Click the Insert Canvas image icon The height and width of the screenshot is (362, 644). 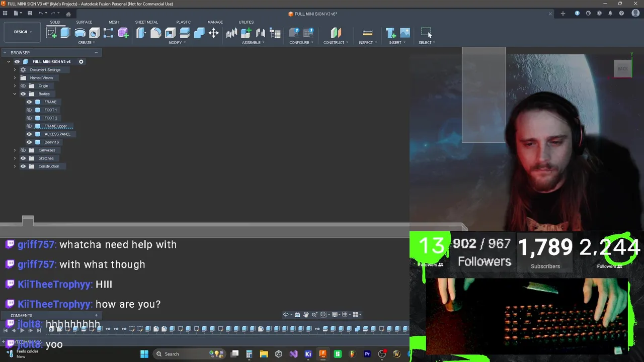(x=405, y=33)
